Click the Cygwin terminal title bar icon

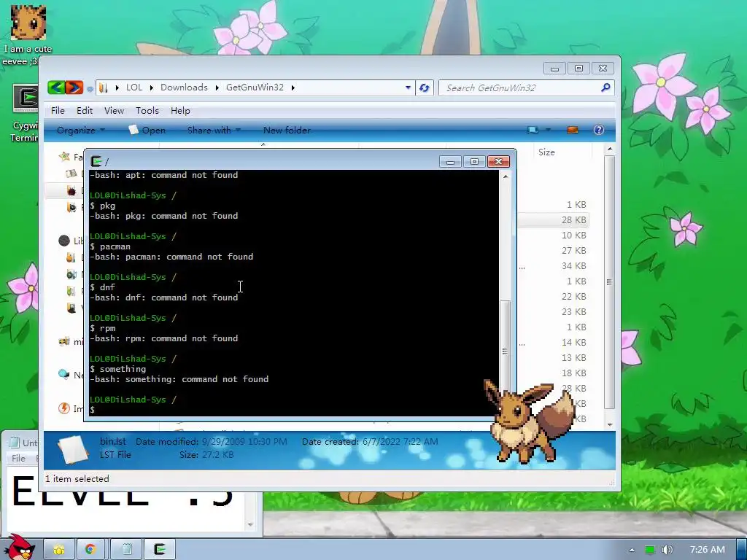click(96, 161)
